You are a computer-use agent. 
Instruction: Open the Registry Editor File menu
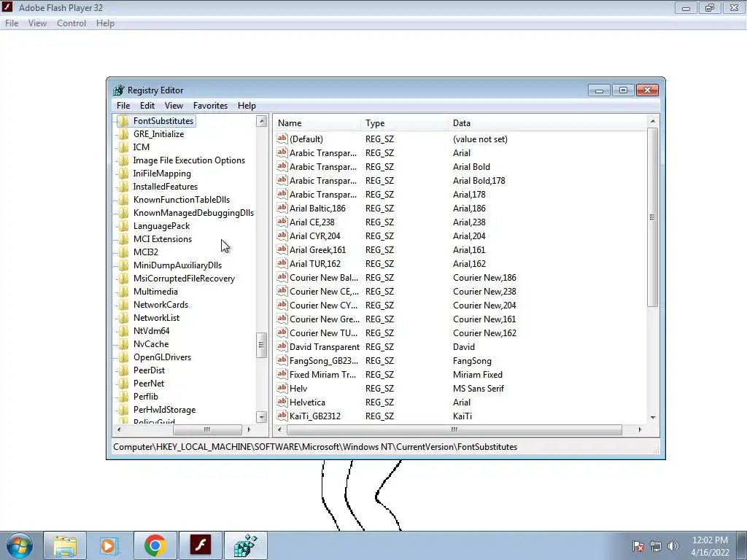tap(123, 106)
